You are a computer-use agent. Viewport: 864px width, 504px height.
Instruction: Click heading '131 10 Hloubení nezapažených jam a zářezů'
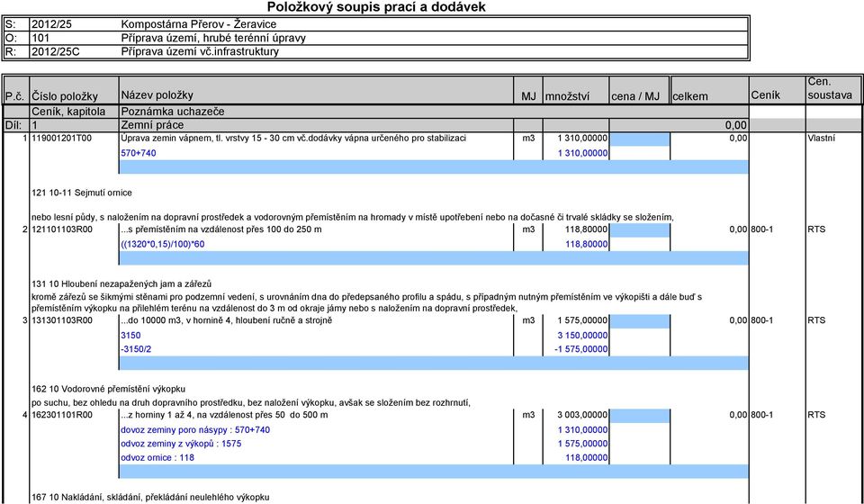tap(121, 284)
